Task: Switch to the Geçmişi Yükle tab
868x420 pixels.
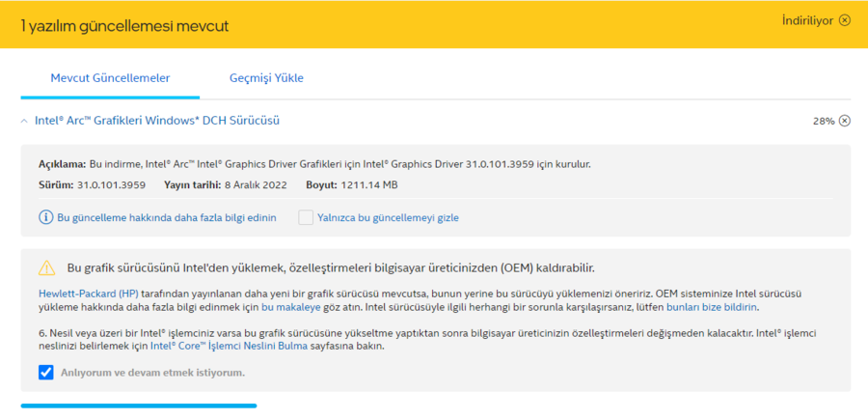Action: (266, 78)
